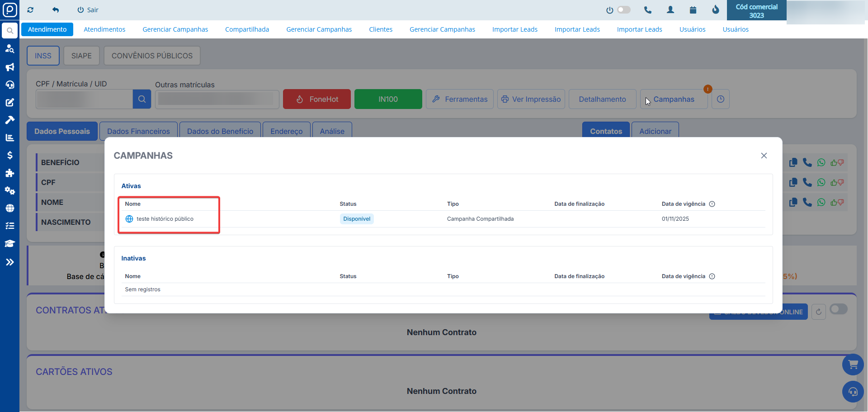Click the Disponível status badge
This screenshot has width=868, height=412.
click(x=356, y=219)
